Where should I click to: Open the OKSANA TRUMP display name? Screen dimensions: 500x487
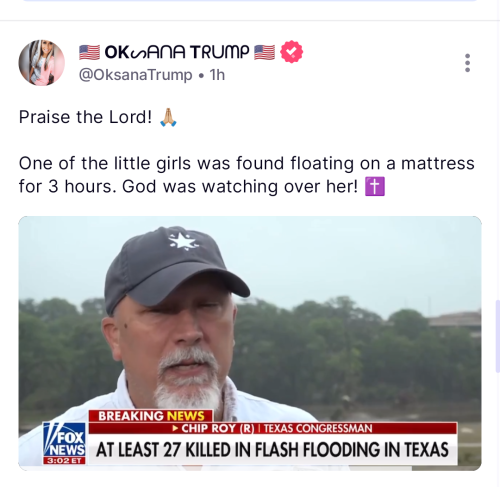177,52
